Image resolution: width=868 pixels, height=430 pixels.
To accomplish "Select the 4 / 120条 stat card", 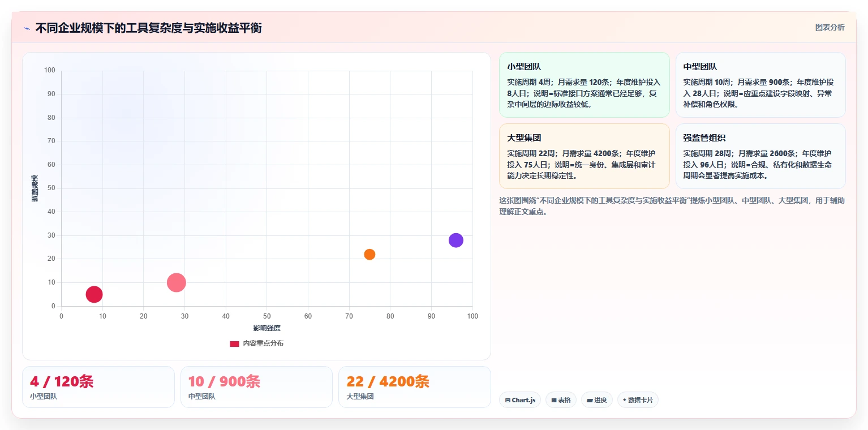I will tap(98, 387).
